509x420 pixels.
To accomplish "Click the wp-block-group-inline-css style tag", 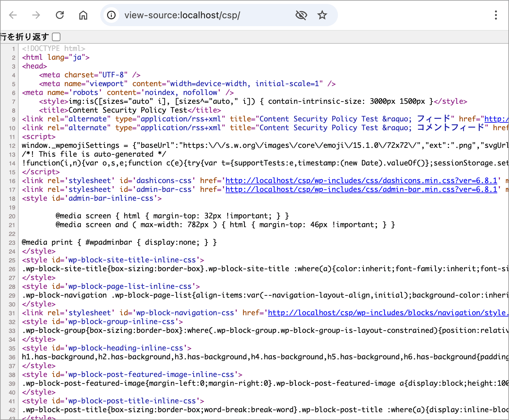I will pyautogui.click(x=102, y=322).
